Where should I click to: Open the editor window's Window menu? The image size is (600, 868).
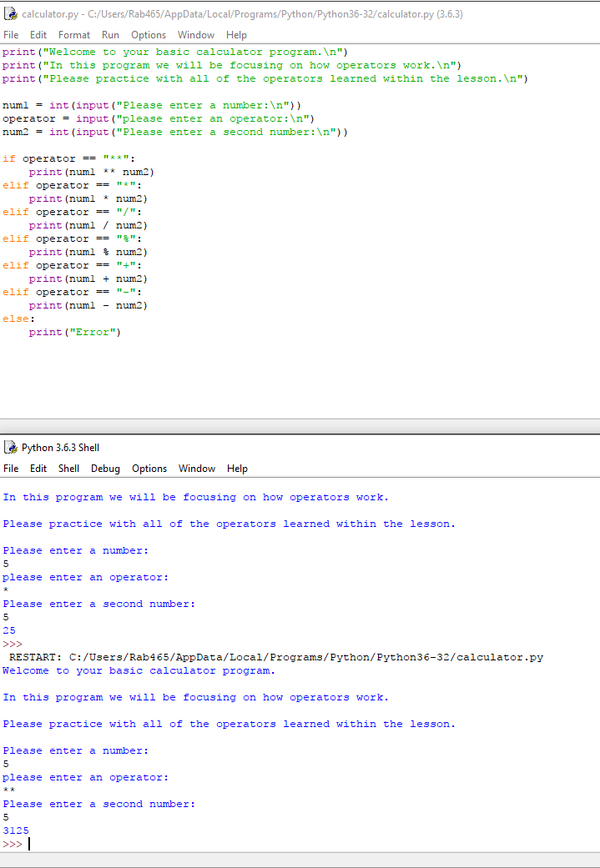196,35
